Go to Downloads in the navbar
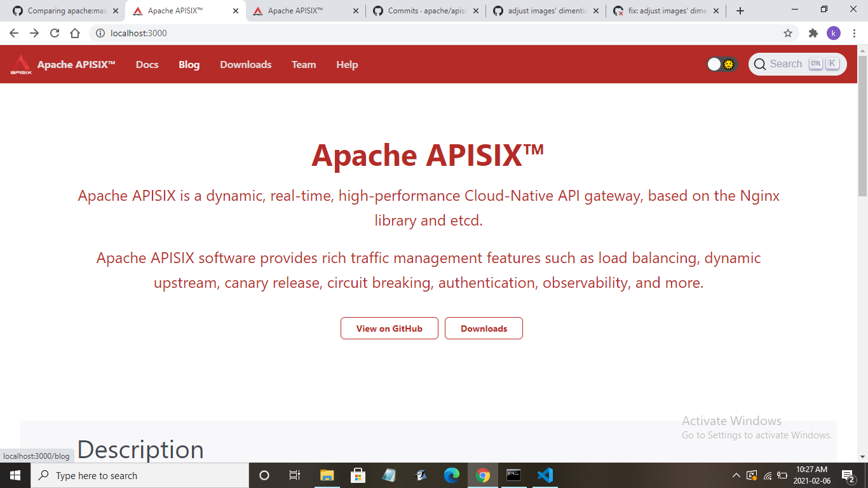 [x=245, y=64]
